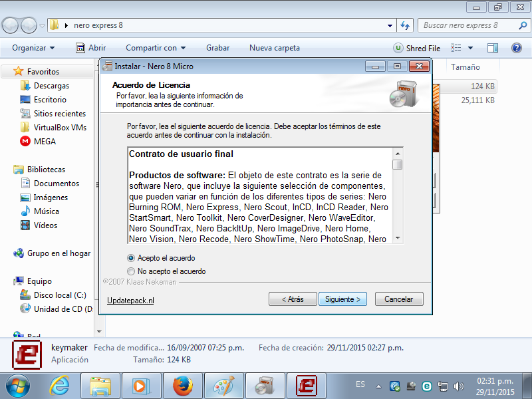Open the Updatepack.nl link
The width and height of the screenshot is (532, 399).
tap(130, 301)
